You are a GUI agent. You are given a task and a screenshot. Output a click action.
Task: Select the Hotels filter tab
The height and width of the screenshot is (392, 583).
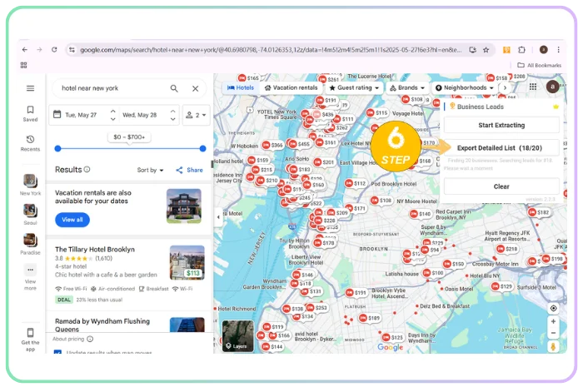241,87
